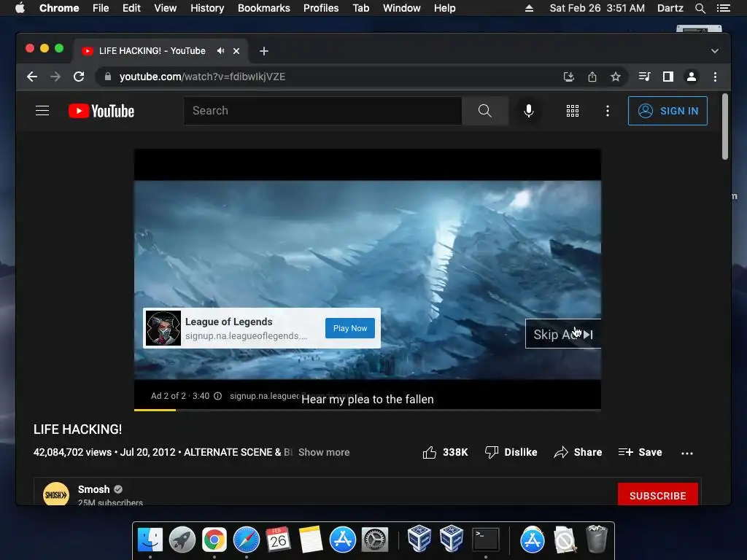Toggle Chrome side panel
747x560 pixels.
point(668,77)
